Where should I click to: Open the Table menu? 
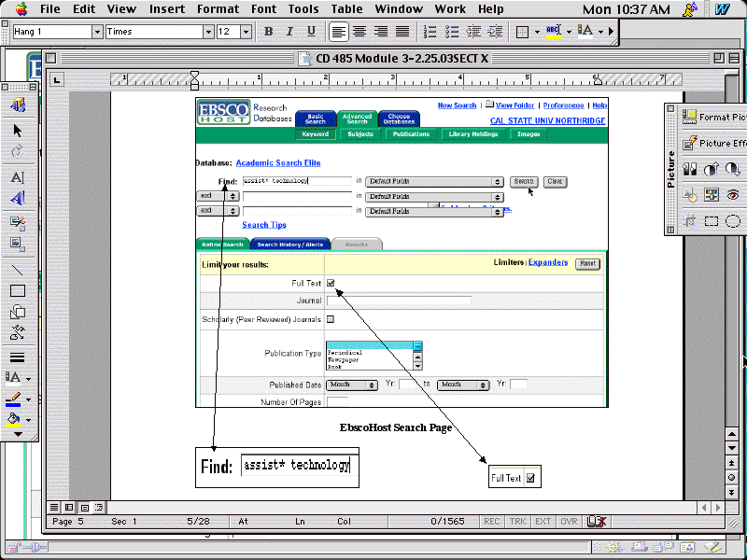pos(346,9)
